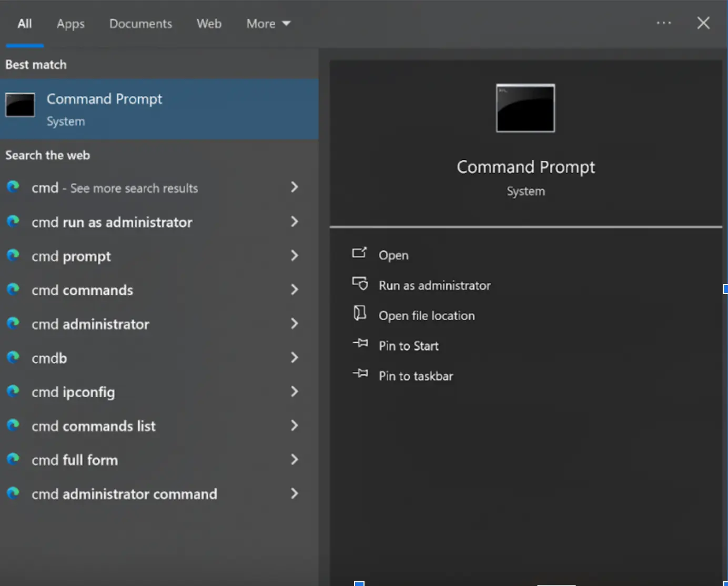Select the Web tab
Image resolution: width=728 pixels, height=586 pixels.
[x=209, y=24]
